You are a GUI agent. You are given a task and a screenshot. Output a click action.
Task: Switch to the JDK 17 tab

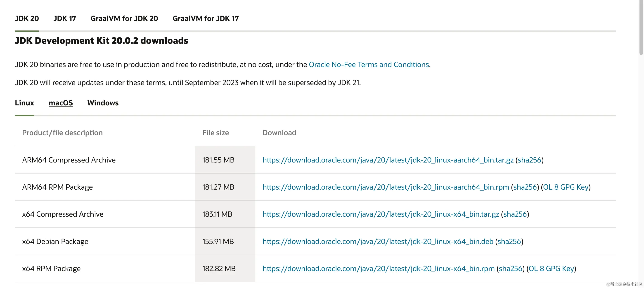tap(64, 19)
